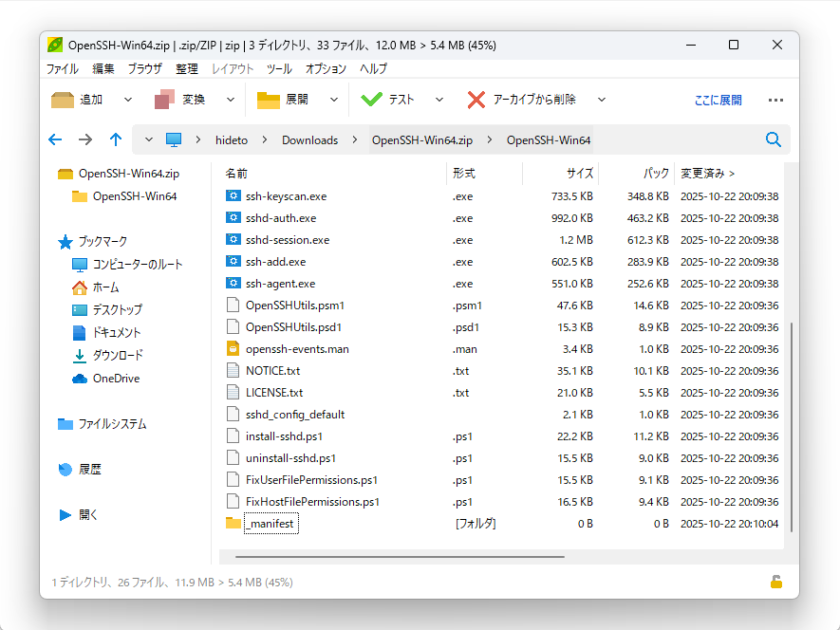Screen dimensions: 840x630
Task: Click the Convert (変換) icon
Action: [x=164, y=99]
